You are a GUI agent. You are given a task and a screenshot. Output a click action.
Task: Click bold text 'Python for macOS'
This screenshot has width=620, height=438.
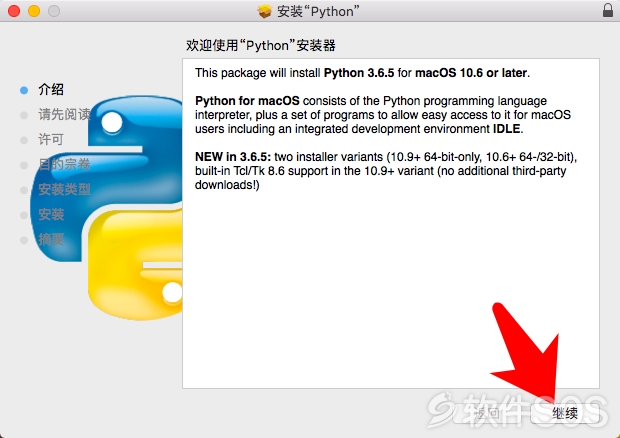click(247, 101)
